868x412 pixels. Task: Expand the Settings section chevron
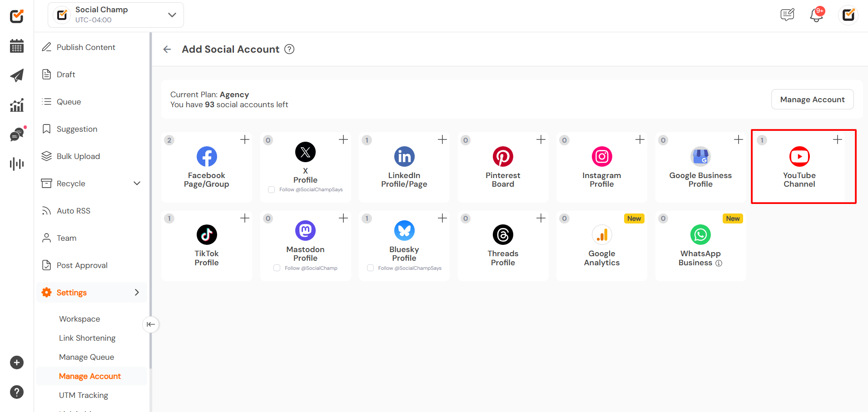137,293
